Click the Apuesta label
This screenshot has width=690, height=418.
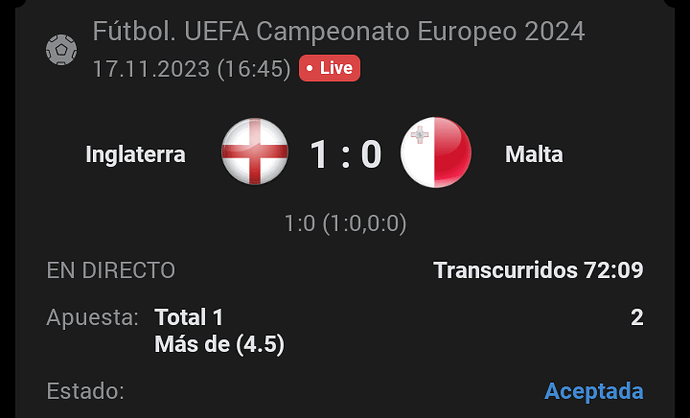[92, 318]
